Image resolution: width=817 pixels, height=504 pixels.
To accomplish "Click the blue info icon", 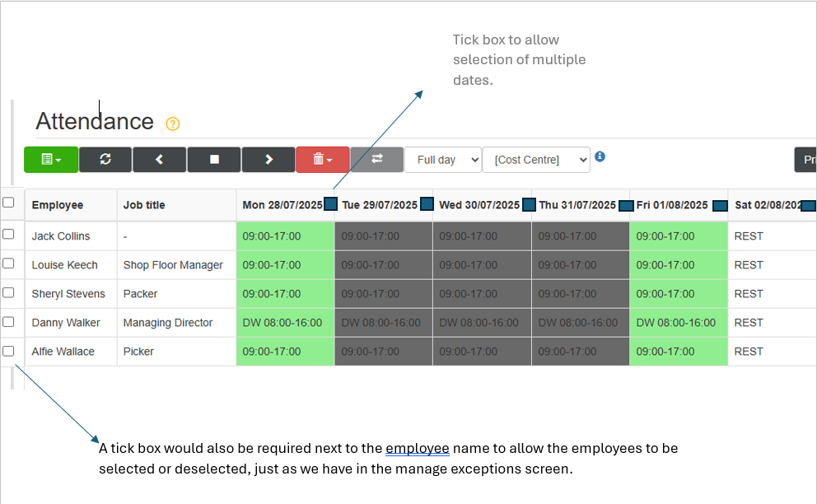I will tap(600, 156).
